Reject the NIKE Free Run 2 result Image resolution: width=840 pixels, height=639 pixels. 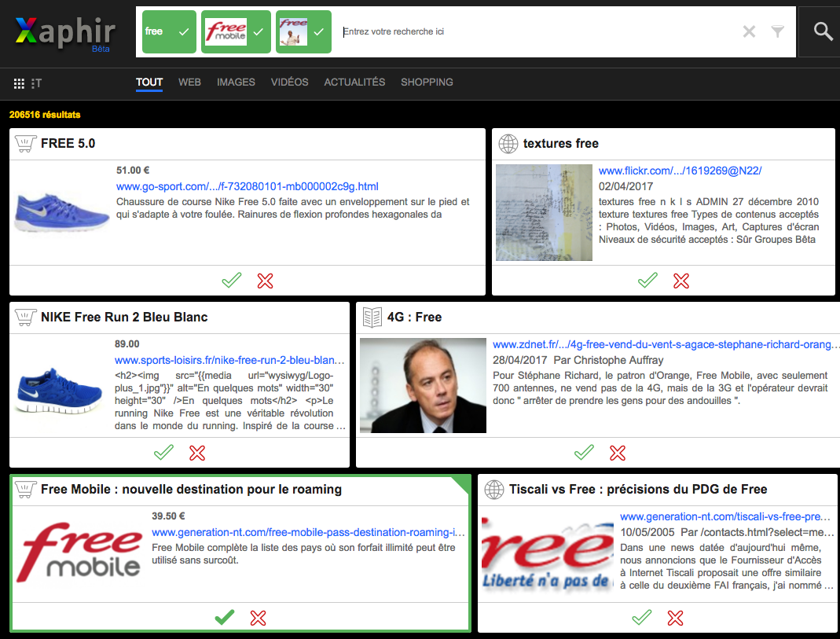(x=197, y=454)
